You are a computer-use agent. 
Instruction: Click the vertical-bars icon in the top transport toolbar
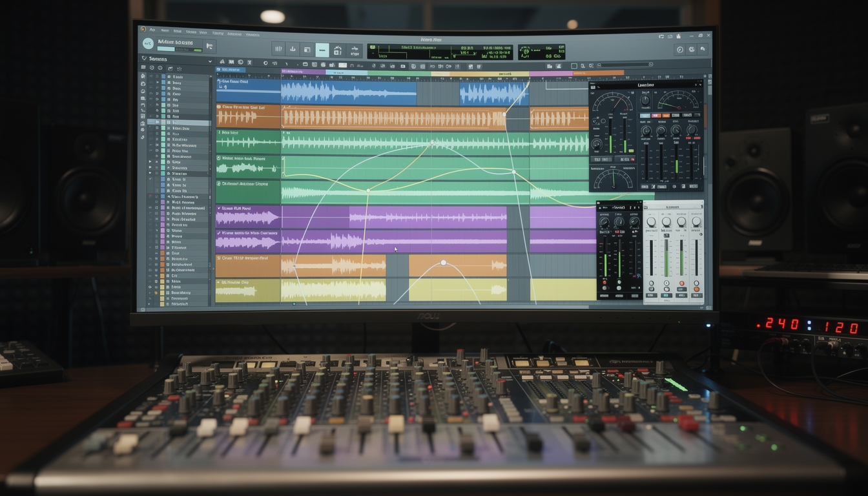(278, 49)
